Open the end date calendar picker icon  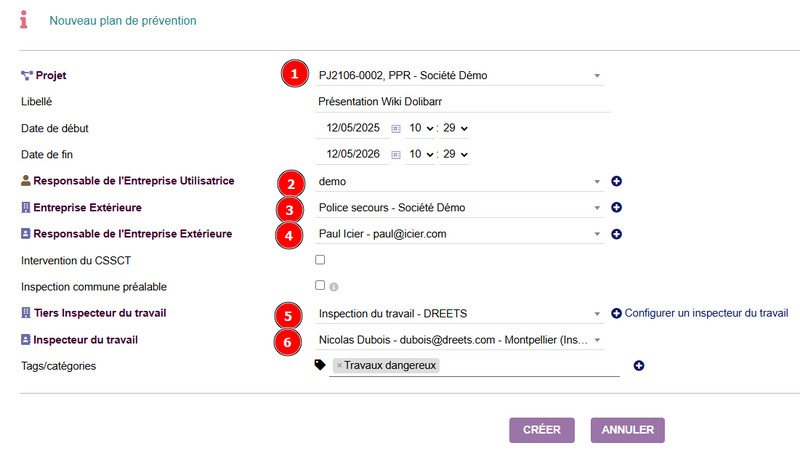396,155
